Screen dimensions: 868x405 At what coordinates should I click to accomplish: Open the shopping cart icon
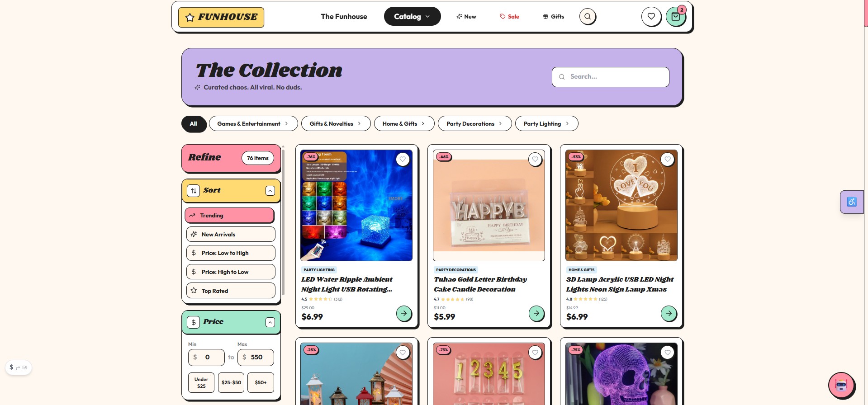pos(675,17)
